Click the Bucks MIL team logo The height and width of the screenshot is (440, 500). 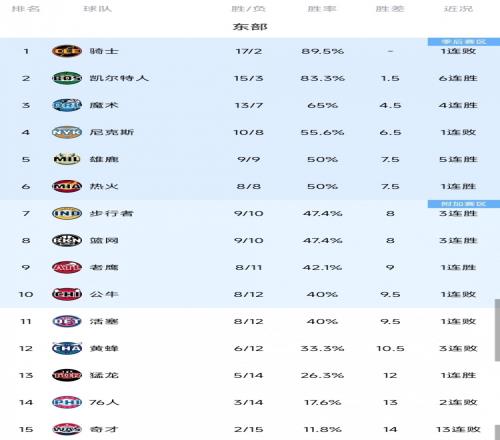point(67,159)
